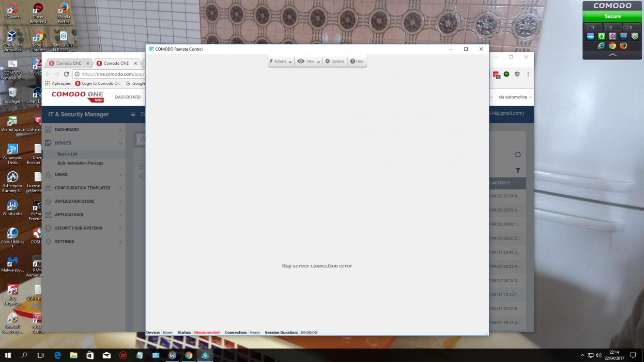Open File Explorer from the taskbar

pyautogui.click(x=74, y=355)
